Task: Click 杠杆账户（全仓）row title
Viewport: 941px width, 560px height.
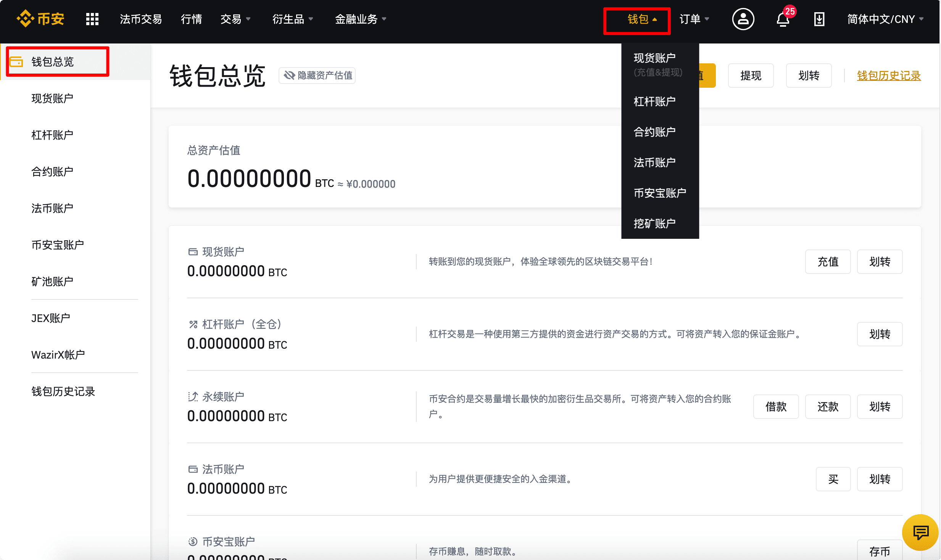Action: coord(242,324)
